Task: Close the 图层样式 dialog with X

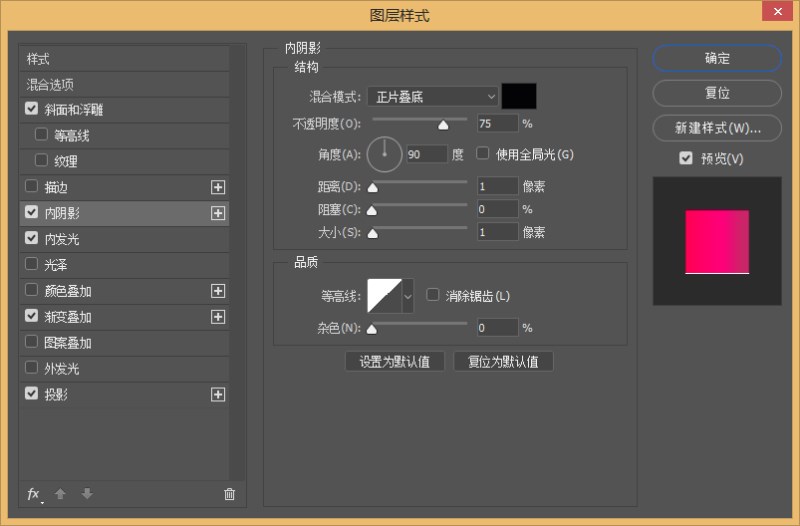Action: (x=777, y=11)
